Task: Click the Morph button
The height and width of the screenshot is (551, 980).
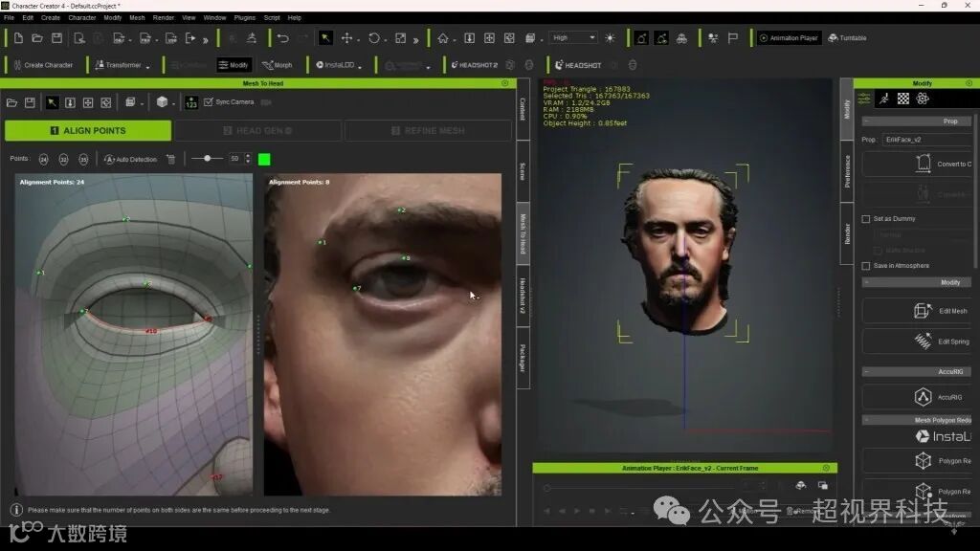Action: (277, 65)
